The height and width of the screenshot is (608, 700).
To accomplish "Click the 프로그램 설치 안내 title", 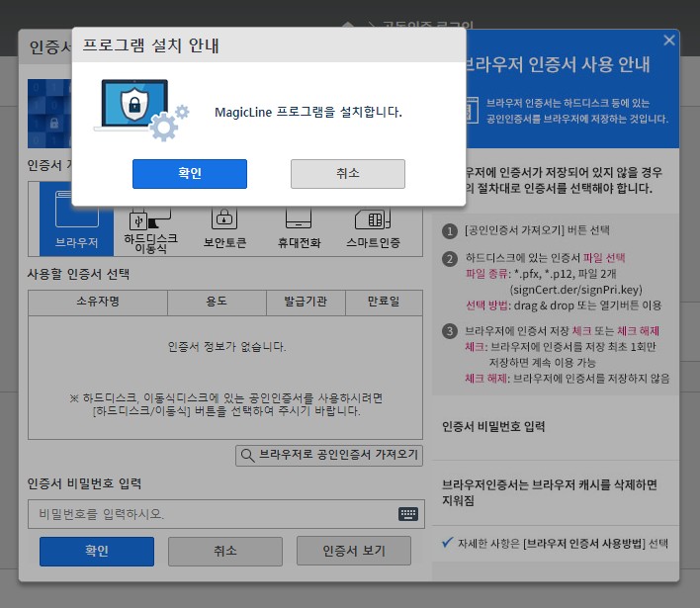I will pos(150,45).
